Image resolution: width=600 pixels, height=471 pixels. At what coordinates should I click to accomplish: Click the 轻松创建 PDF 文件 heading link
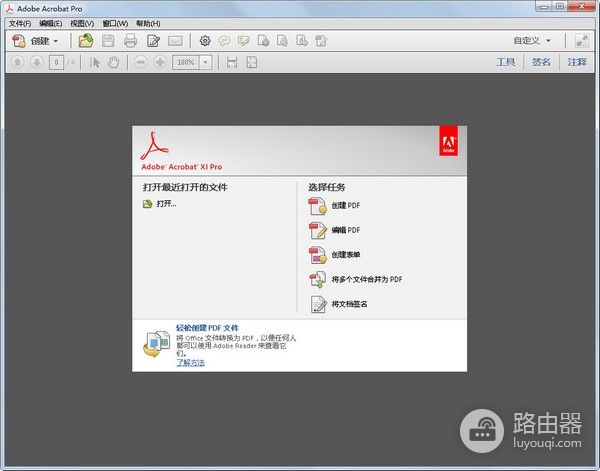(207, 328)
